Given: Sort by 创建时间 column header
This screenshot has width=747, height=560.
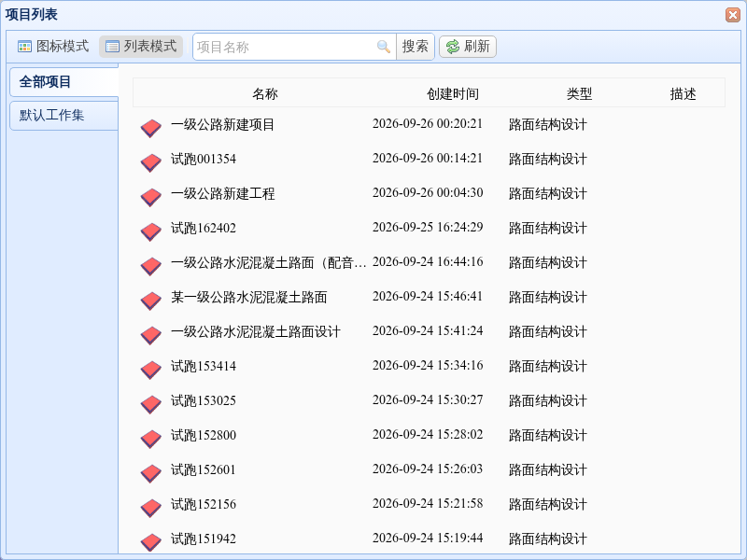Looking at the screenshot, I should point(453,94).
